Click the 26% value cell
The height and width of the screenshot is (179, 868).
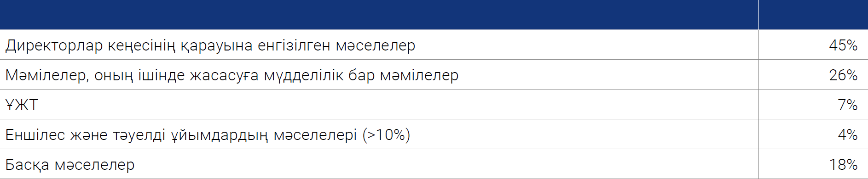click(x=813, y=75)
